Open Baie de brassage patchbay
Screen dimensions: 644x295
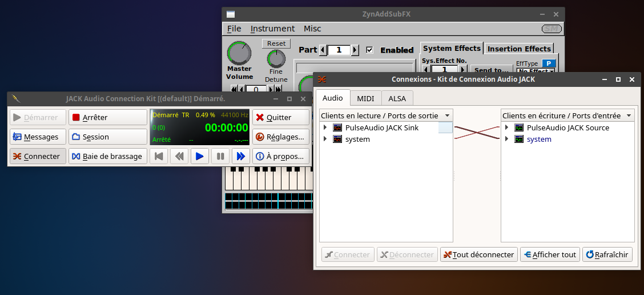[107, 156]
